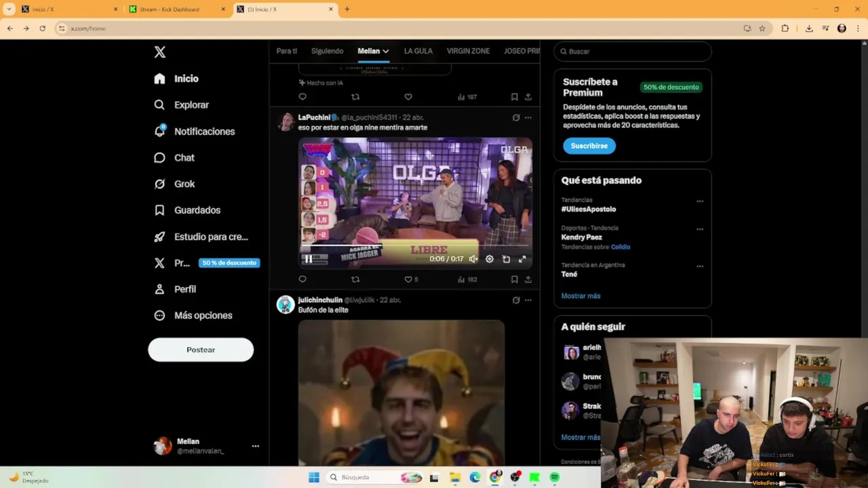Bookmark this page star icon

pyautogui.click(x=762, y=28)
